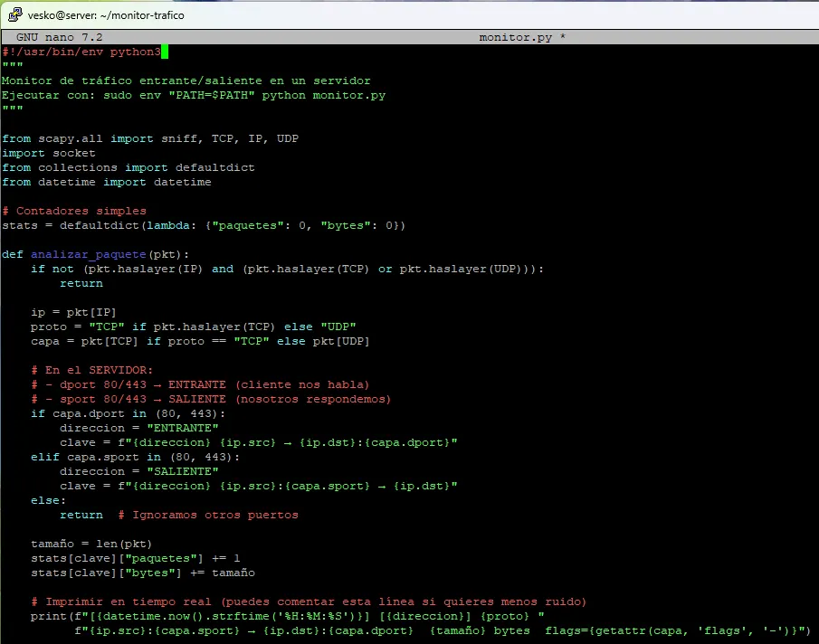Click the 'GNU nano 7.2' header text
The image size is (819, 644).
[x=59, y=37]
